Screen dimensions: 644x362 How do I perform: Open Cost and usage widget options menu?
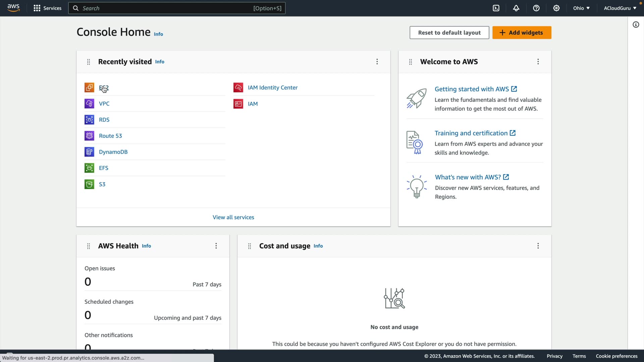538,246
